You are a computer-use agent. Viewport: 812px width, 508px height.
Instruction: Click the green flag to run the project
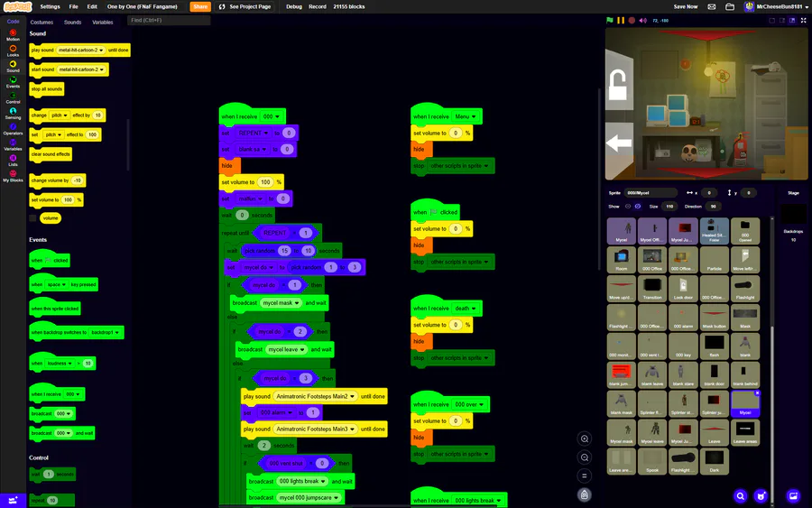[x=610, y=20]
